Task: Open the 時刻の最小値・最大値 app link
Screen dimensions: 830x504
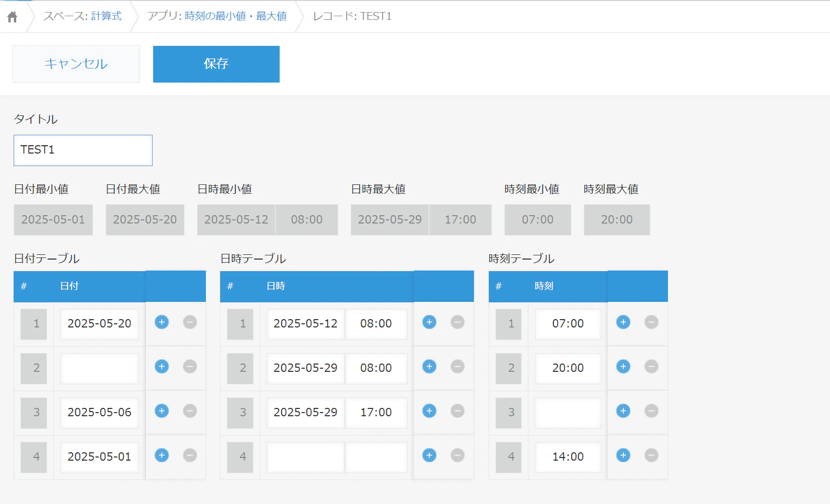Action: (236, 16)
